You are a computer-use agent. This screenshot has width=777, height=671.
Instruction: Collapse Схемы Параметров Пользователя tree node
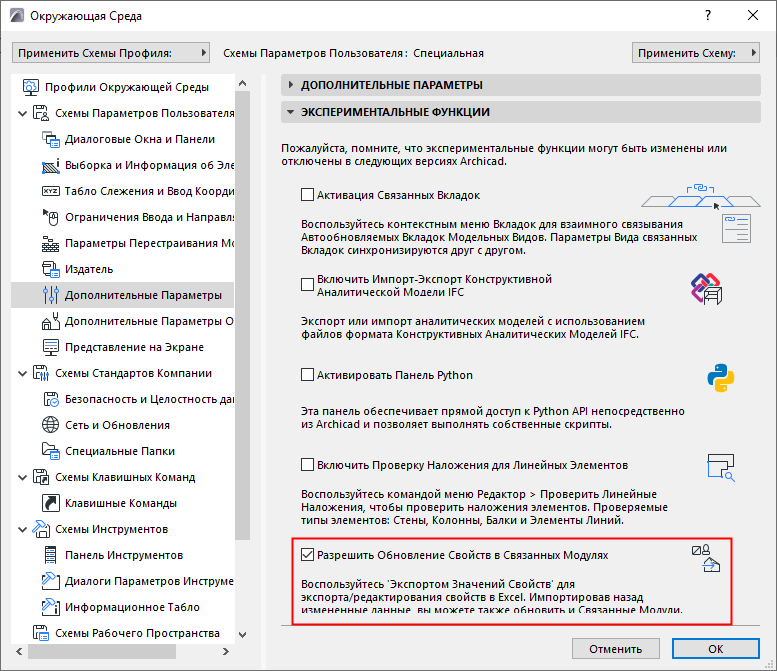click(22, 113)
